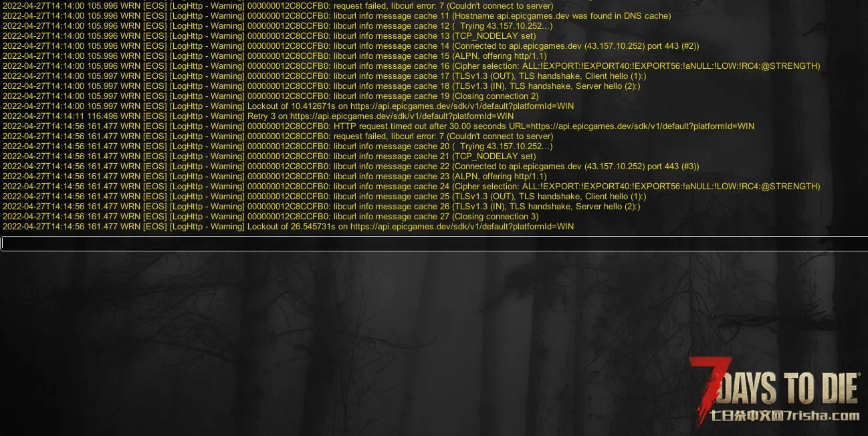This screenshot has height=436, width=868.
Task: Select the log line 'message cache 11' about DNS cache
Action: (x=336, y=16)
